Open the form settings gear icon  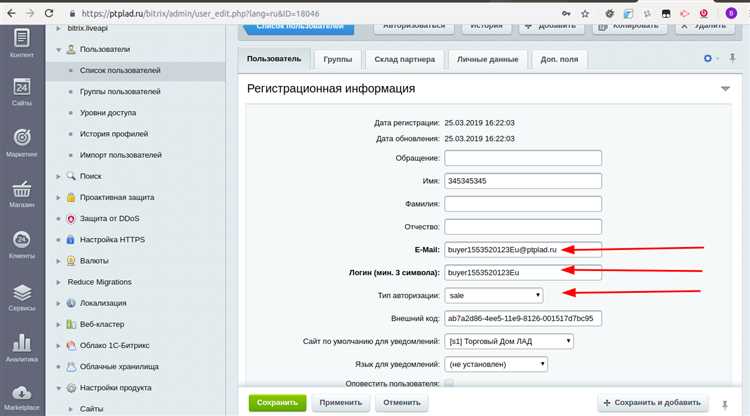708,58
